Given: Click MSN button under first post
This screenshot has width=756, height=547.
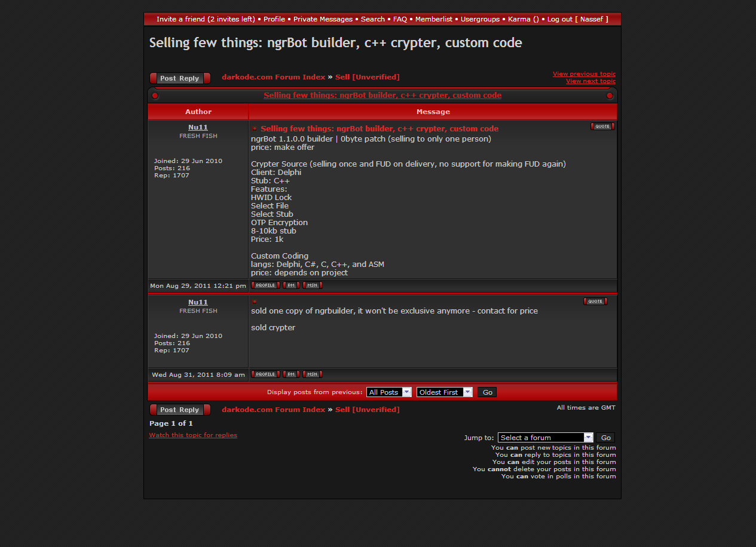Looking at the screenshot, I should tap(313, 285).
